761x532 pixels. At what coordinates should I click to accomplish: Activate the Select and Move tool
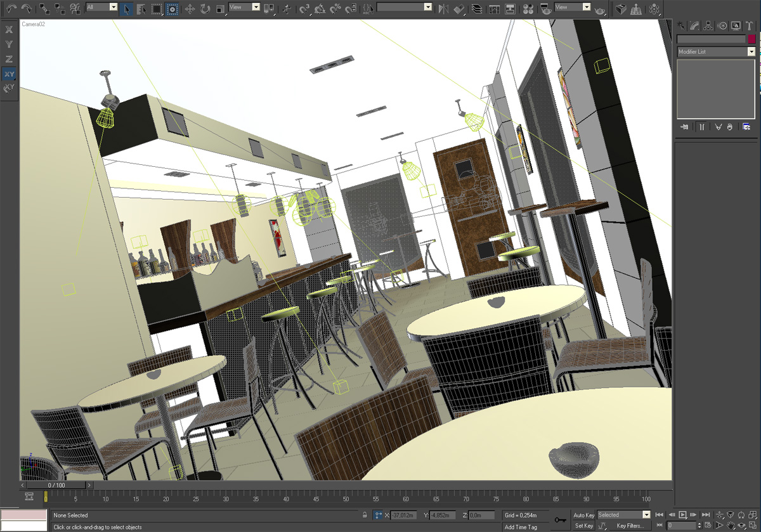(x=190, y=9)
